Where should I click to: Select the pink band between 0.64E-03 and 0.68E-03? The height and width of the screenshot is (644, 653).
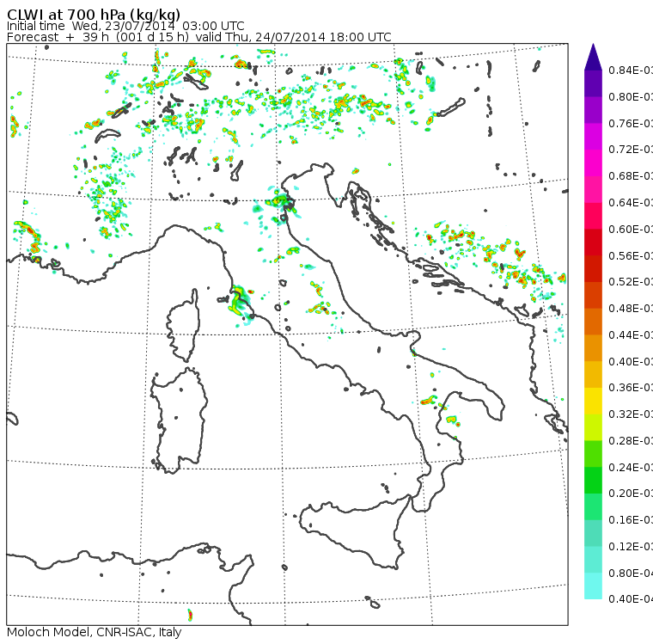point(593,189)
